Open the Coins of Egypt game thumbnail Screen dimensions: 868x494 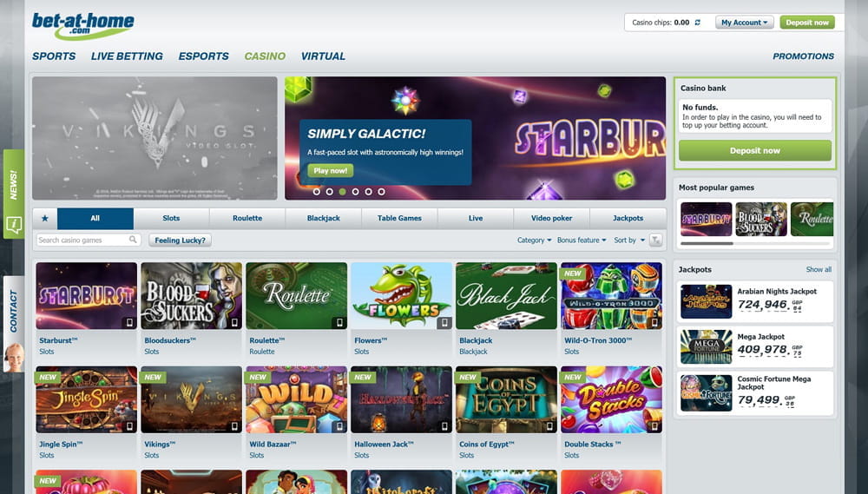(x=506, y=399)
